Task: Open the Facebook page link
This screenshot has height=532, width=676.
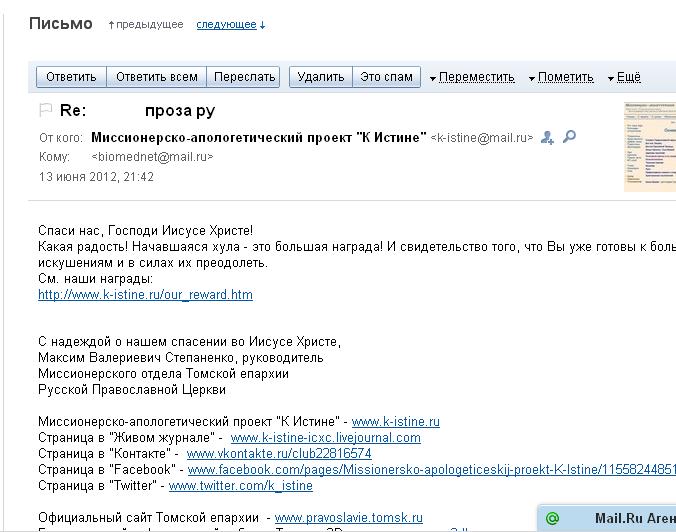Action: point(432,469)
